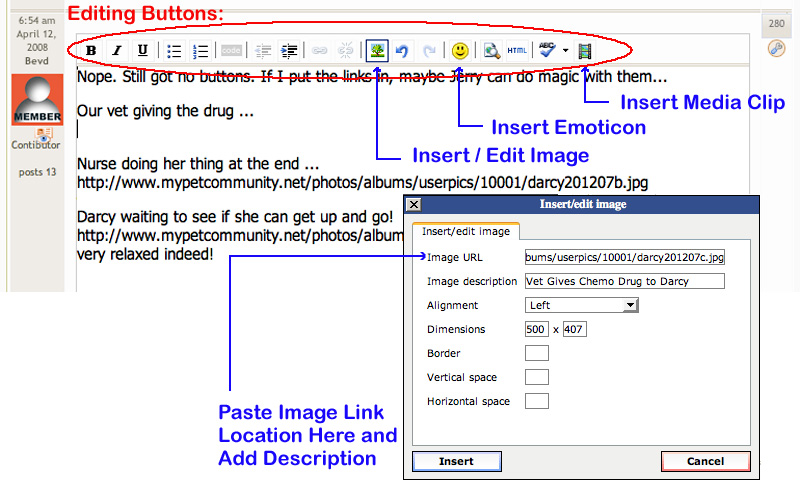Click the "6:54 am" post time
This screenshot has width=800, height=504.
pos(37,20)
